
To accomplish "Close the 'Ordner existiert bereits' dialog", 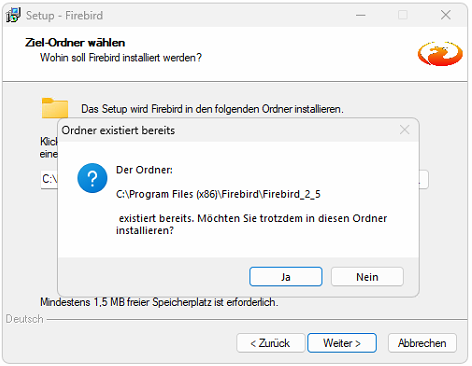I will [405, 130].
